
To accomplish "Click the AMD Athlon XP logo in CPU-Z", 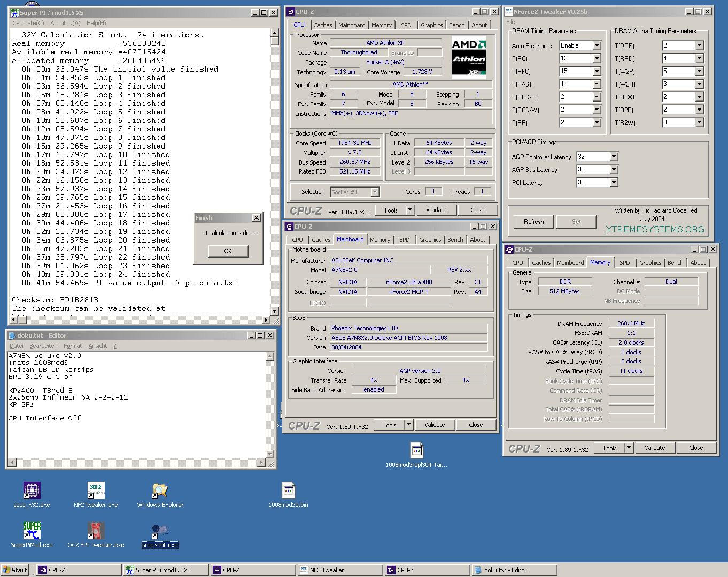I will tap(469, 57).
